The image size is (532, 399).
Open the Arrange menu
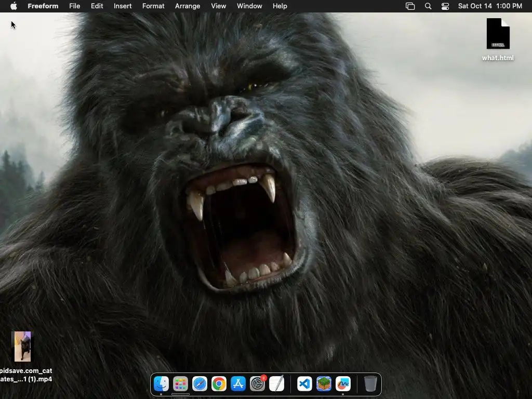point(188,6)
